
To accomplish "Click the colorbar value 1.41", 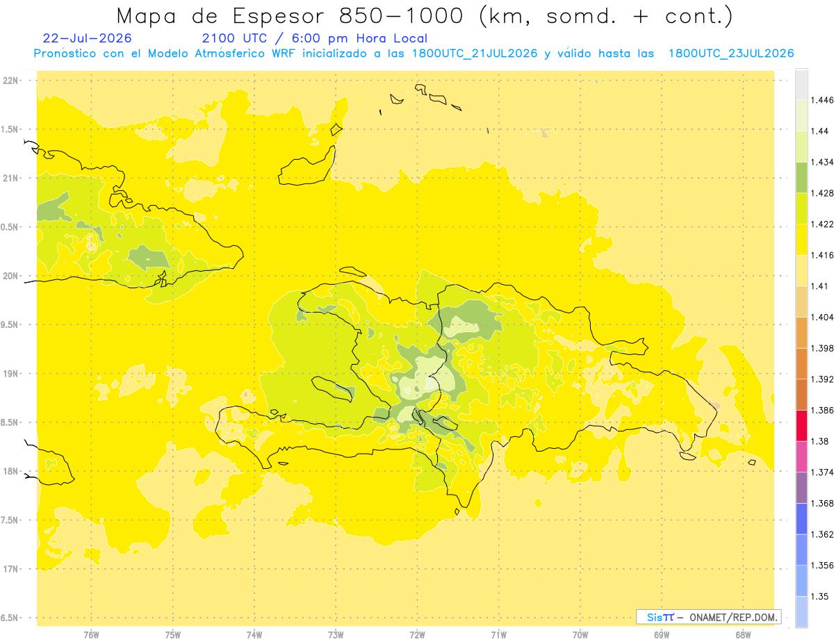I will [821, 286].
